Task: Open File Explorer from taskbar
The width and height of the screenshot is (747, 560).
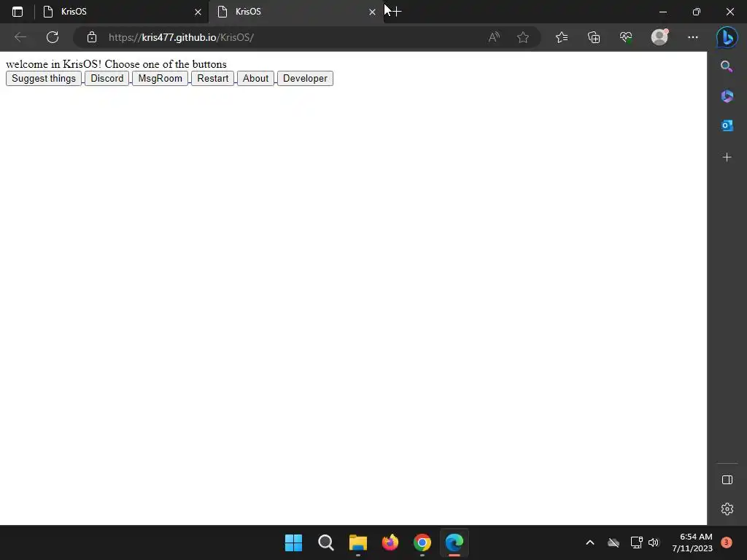Action: (x=357, y=542)
